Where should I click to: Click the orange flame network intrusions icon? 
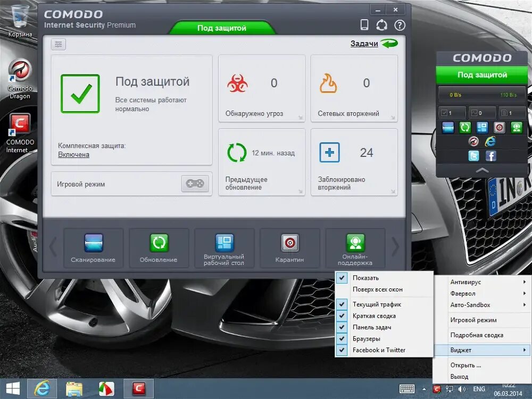coord(328,84)
